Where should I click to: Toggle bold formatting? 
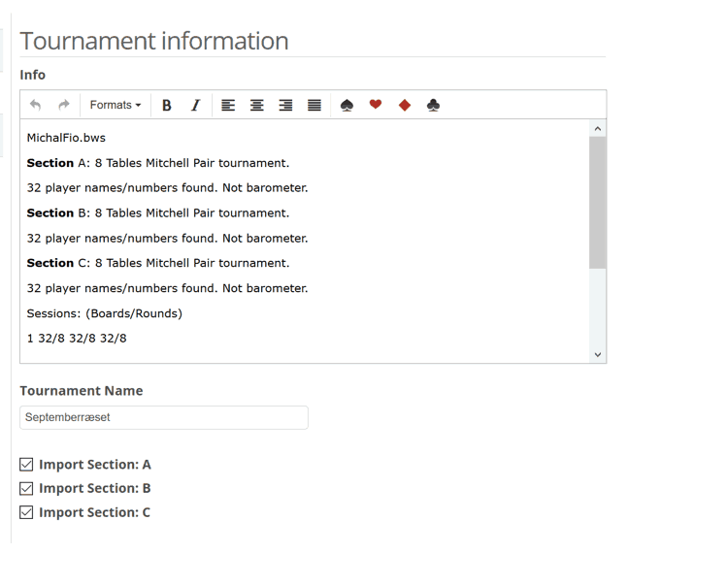coord(167,105)
